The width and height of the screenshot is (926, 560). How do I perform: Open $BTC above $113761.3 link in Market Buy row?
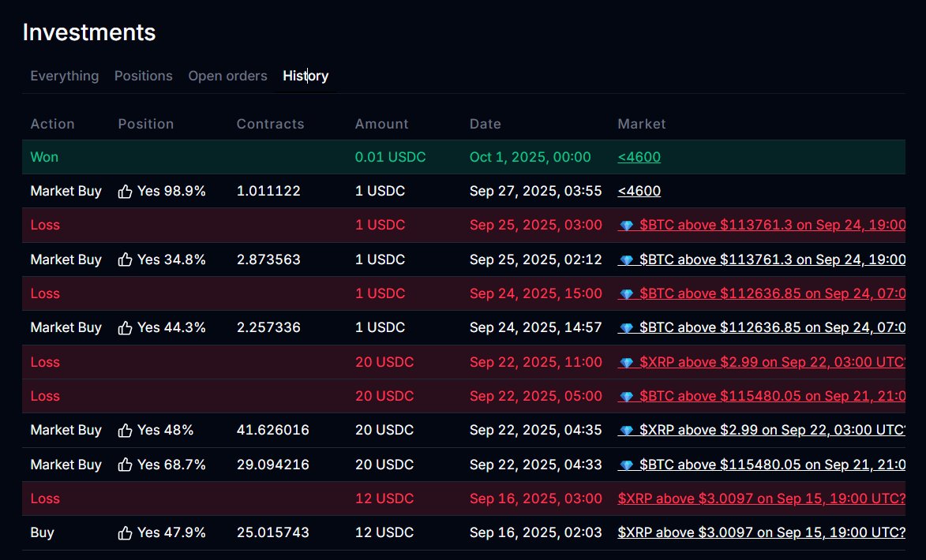tap(762, 259)
